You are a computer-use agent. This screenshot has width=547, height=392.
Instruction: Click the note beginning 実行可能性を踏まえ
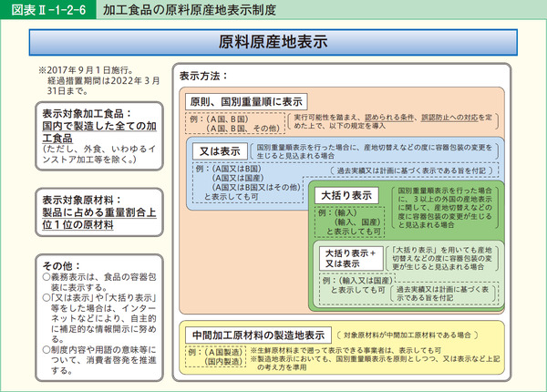coord(393,121)
